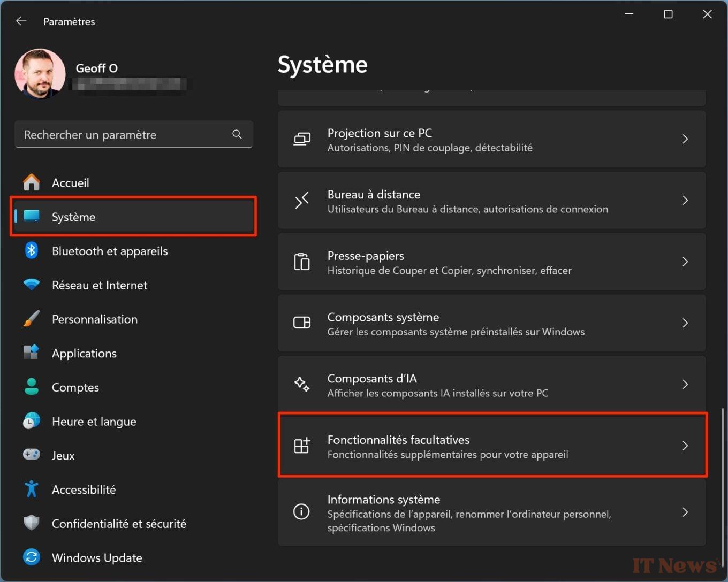
Task: Open Réseau et Internet via the Wi-Fi icon
Action: (x=32, y=285)
